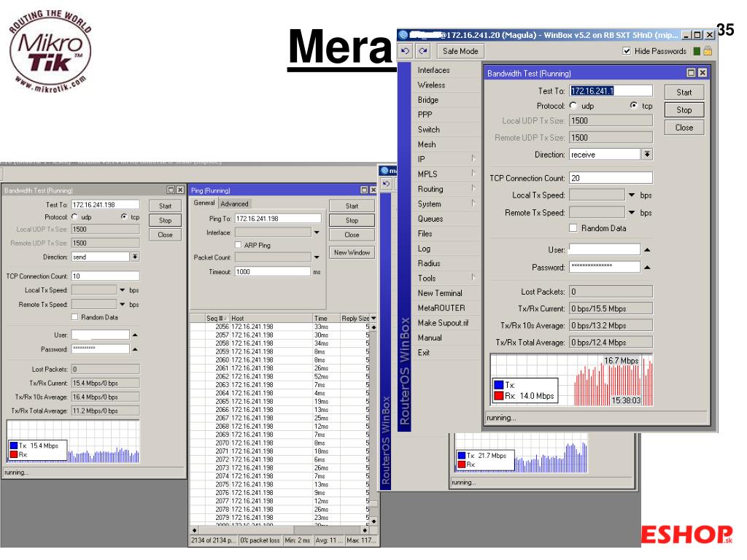The image size is (747, 560).
Task: Collapse User field arrow in right Bandwidth Test
Action: [x=647, y=249]
